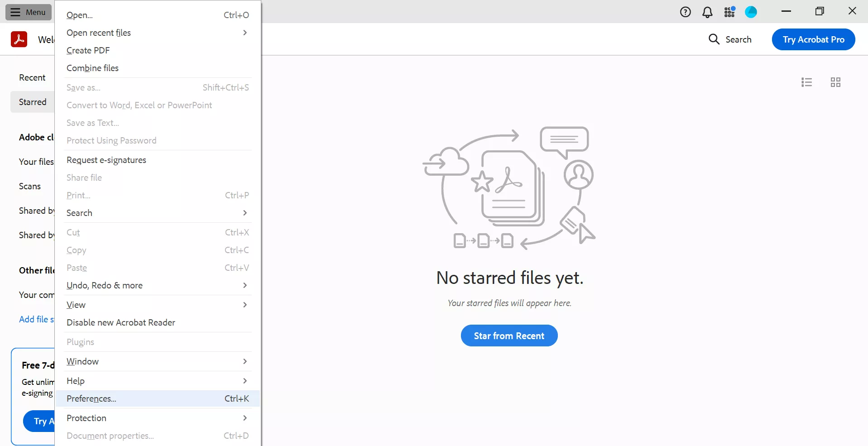
Task: Switch to list view layout
Action: click(x=807, y=82)
